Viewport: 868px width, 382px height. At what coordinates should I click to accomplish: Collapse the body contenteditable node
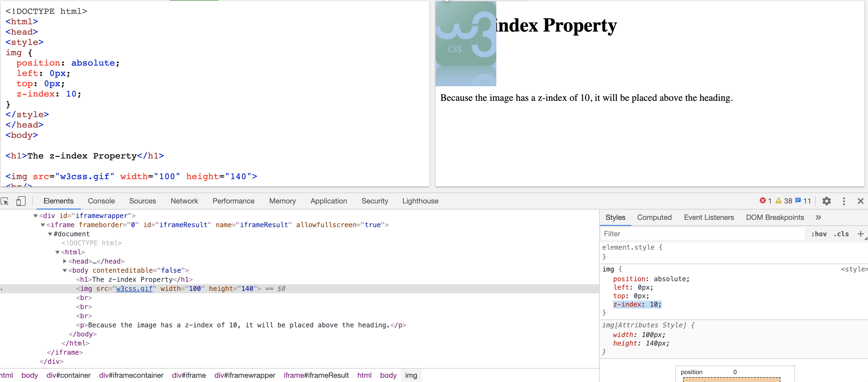point(65,271)
